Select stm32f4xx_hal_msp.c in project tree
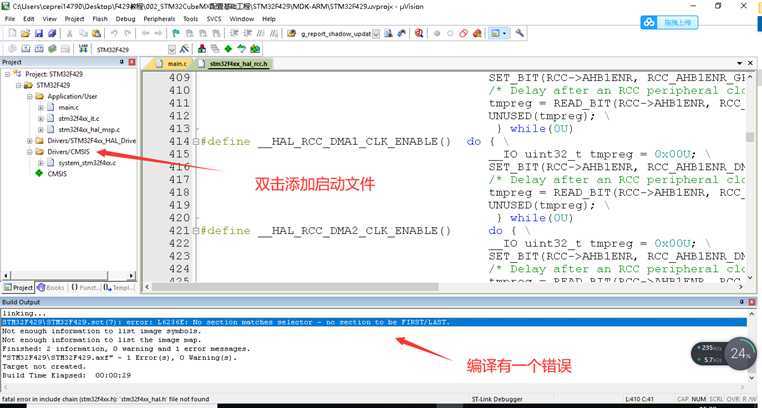The image size is (762, 408). [89, 130]
